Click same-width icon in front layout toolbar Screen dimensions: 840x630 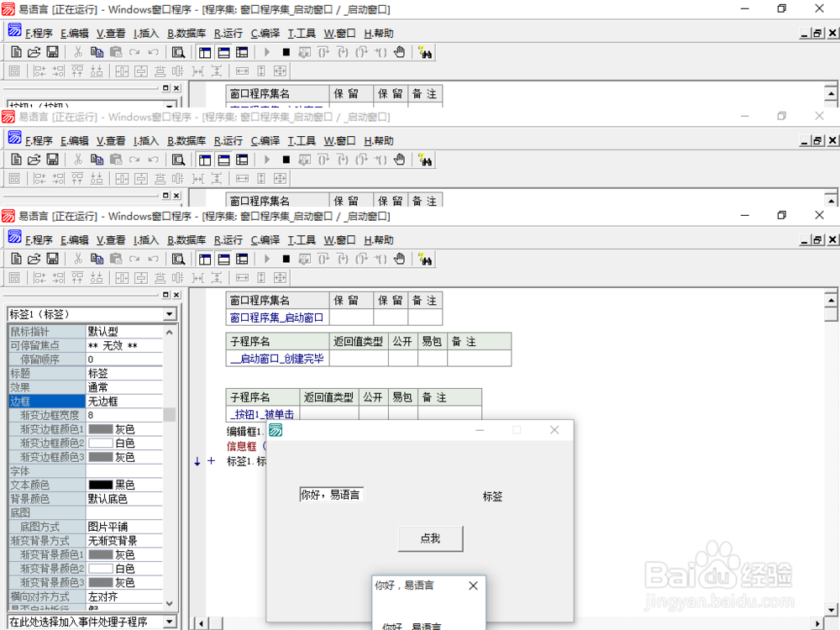pyautogui.click(x=243, y=278)
